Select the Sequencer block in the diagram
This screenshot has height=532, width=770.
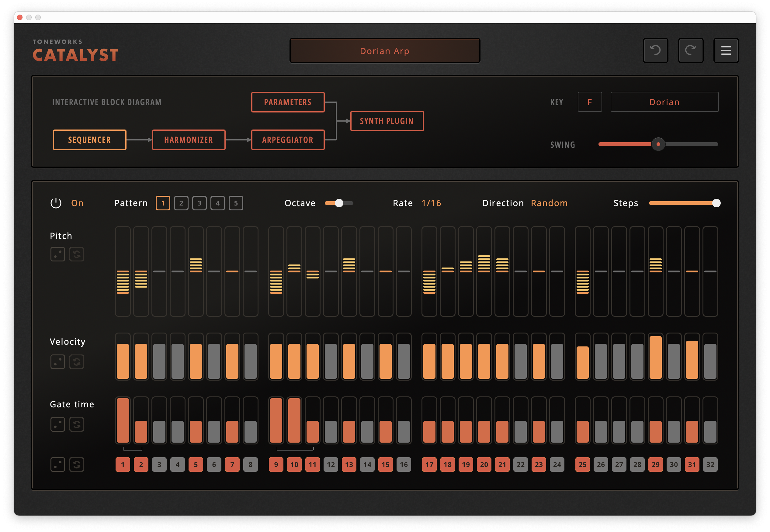89,140
